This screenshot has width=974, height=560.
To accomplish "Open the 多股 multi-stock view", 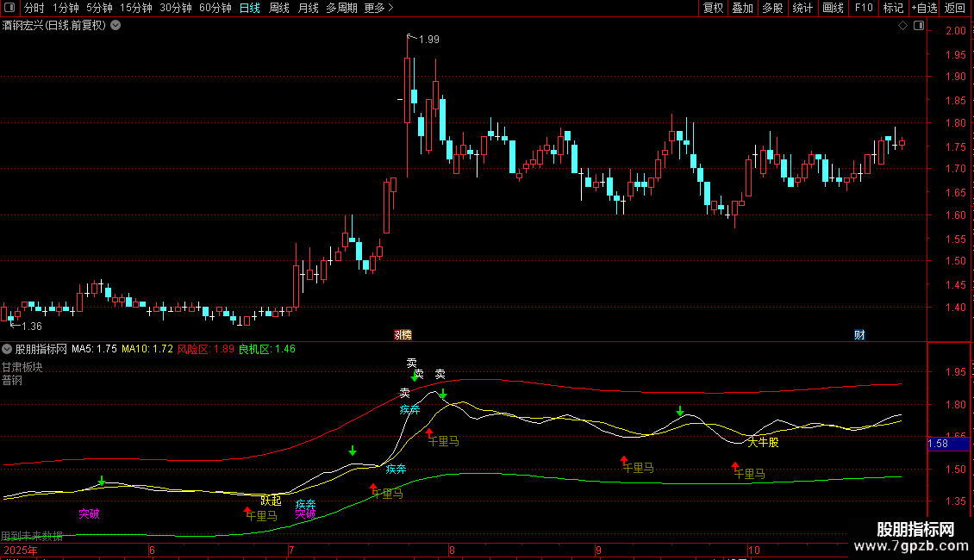I will click(772, 8).
